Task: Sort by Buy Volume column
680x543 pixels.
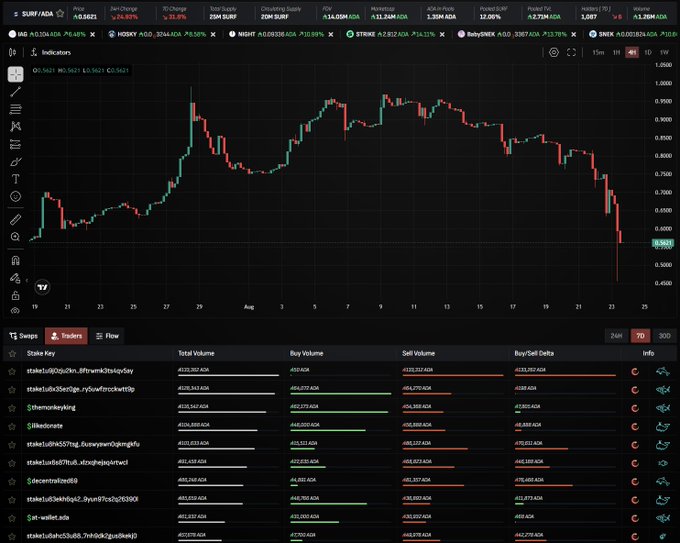Action: point(307,353)
